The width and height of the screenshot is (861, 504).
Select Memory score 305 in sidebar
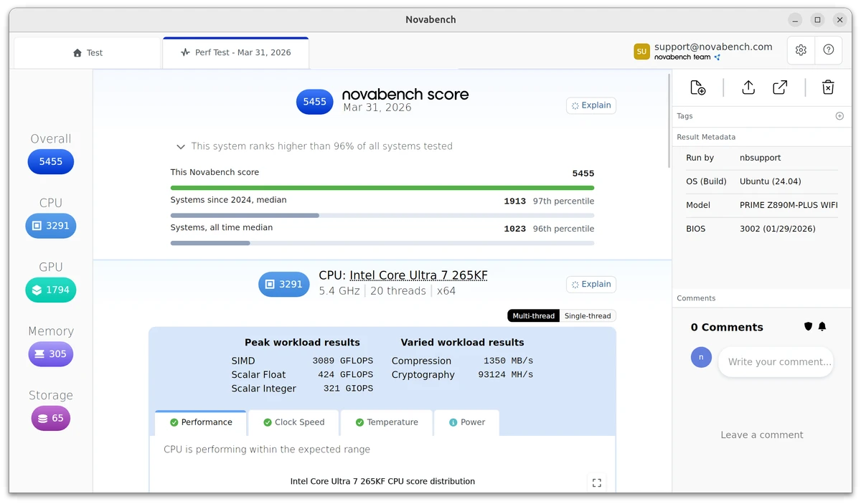point(51,354)
